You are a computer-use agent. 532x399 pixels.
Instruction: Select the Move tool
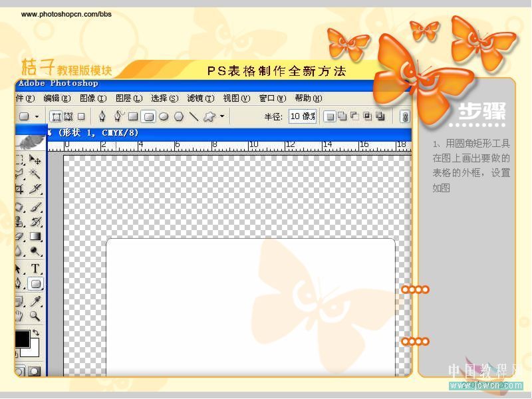click(35, 159)
